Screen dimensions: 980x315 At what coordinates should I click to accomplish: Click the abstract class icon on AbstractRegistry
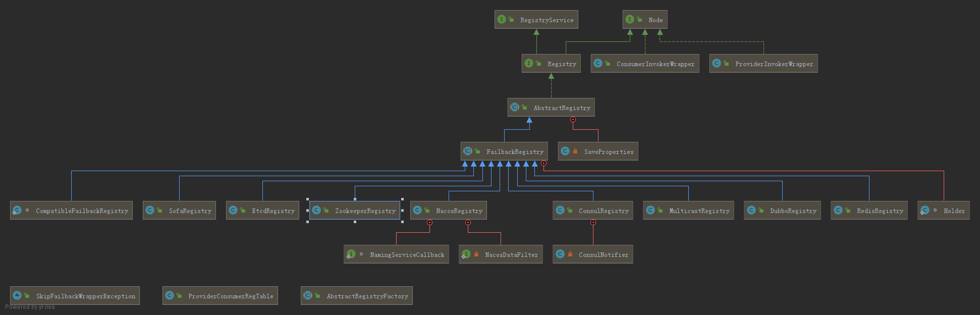[515, 108]
